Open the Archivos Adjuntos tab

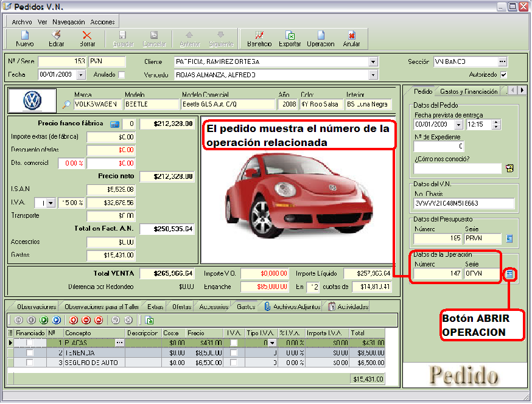(x=292, y=307)
